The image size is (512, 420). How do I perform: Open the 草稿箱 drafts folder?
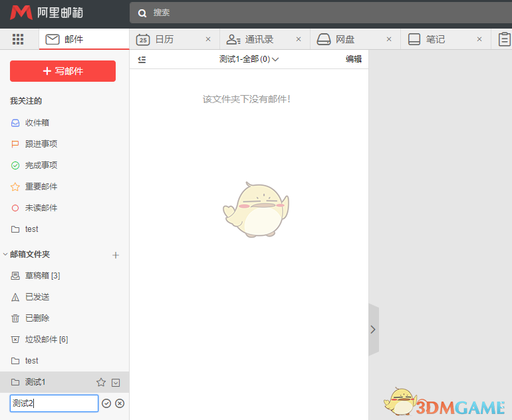click(x=43, y=275)
